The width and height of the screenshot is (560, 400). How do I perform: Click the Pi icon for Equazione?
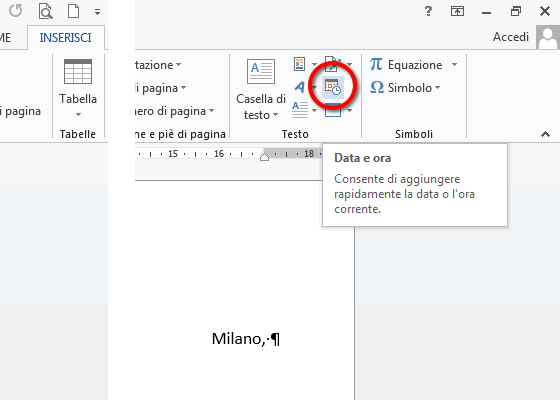point(376,64)
